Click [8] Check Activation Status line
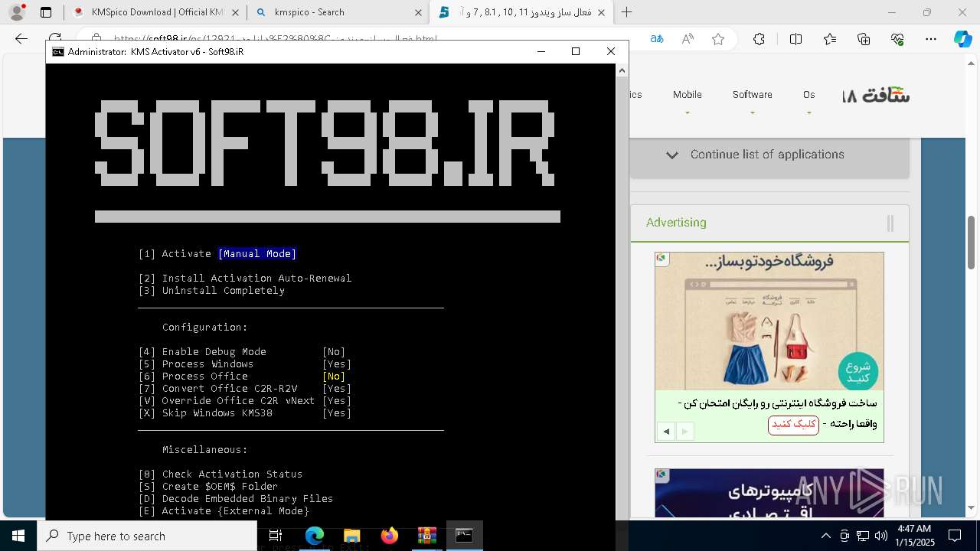The height and width of the screenshot is (551, 980). [220, 474]
